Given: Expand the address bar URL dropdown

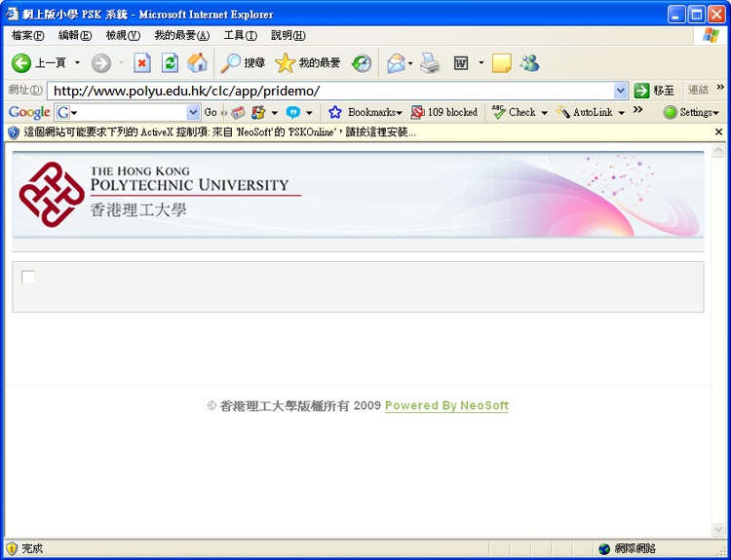Looking at the screenshot, I should pyautogui.click(x=621, y=91).
